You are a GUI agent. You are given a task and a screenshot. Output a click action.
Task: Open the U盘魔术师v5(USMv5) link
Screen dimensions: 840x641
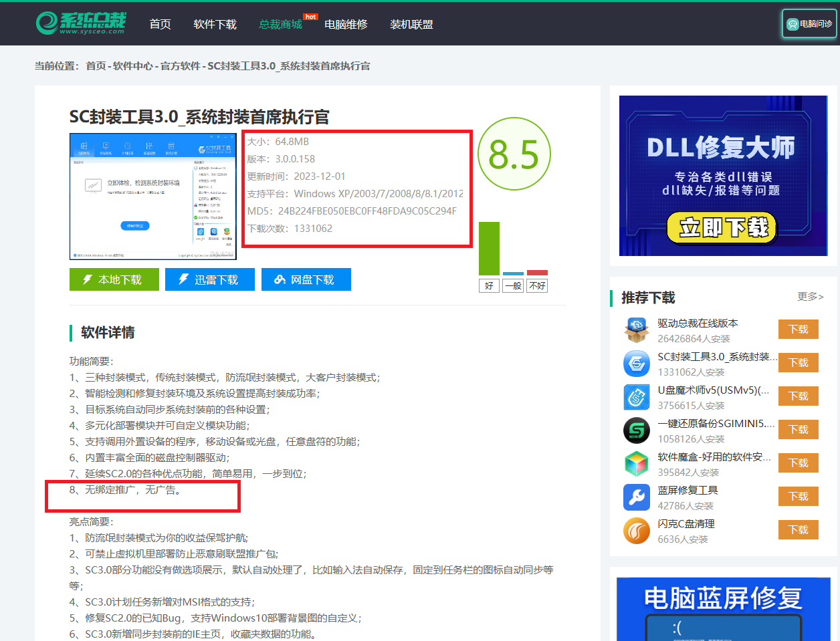pos(714,390)
